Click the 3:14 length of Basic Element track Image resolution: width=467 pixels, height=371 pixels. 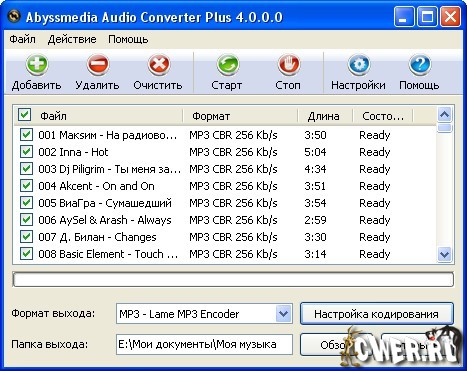tap(315, 254)
